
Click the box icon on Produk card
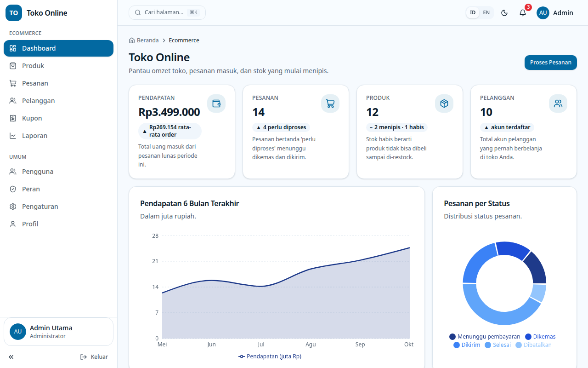[x=444, y=103]
